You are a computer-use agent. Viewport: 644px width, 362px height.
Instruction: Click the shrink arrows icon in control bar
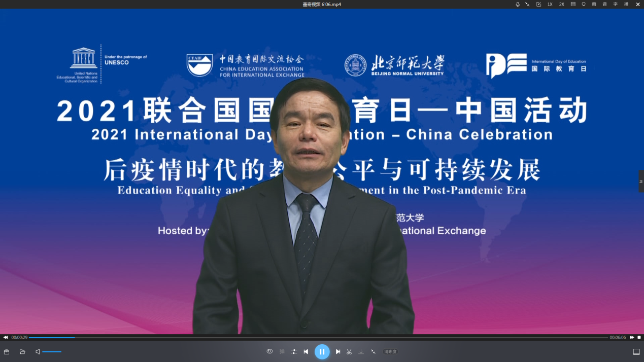(x=373, y=352)
